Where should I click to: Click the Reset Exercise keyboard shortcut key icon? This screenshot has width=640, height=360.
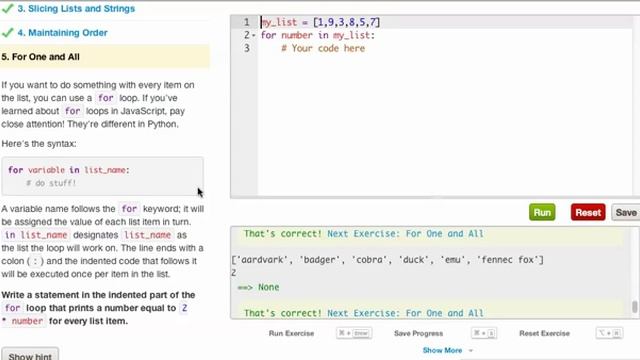coord(609,333)
